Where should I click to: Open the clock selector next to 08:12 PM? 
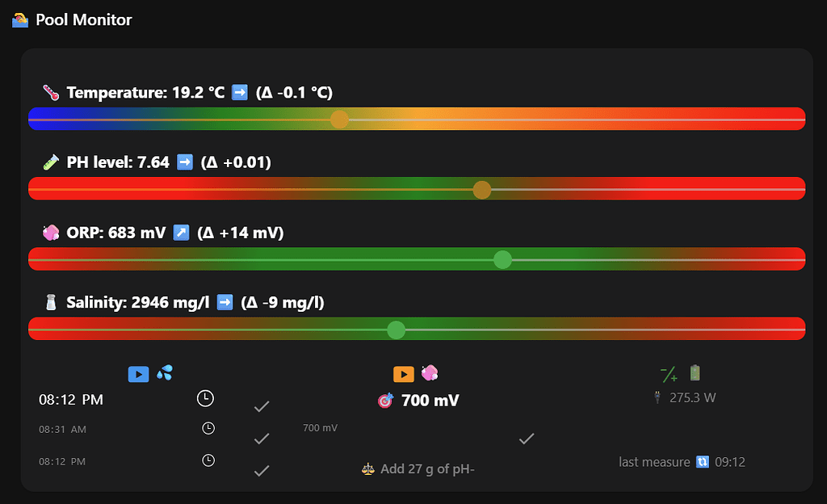point(205,398)
